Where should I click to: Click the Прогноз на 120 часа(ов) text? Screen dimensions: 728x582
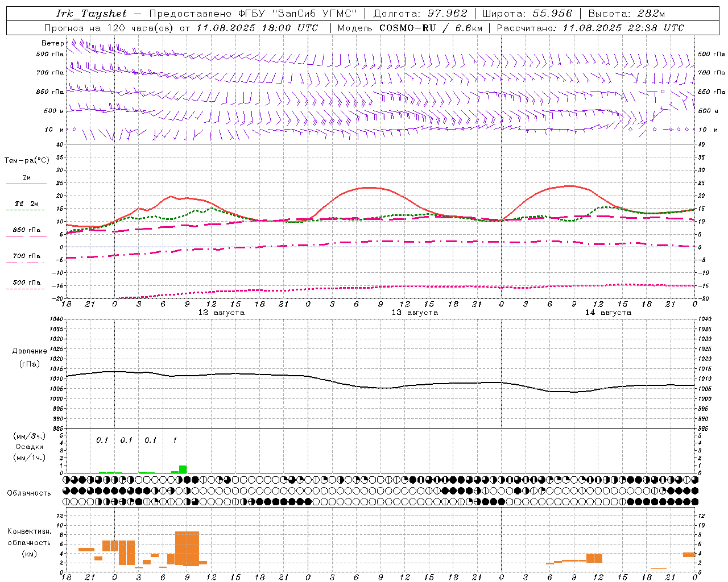(x=109, y=28)
